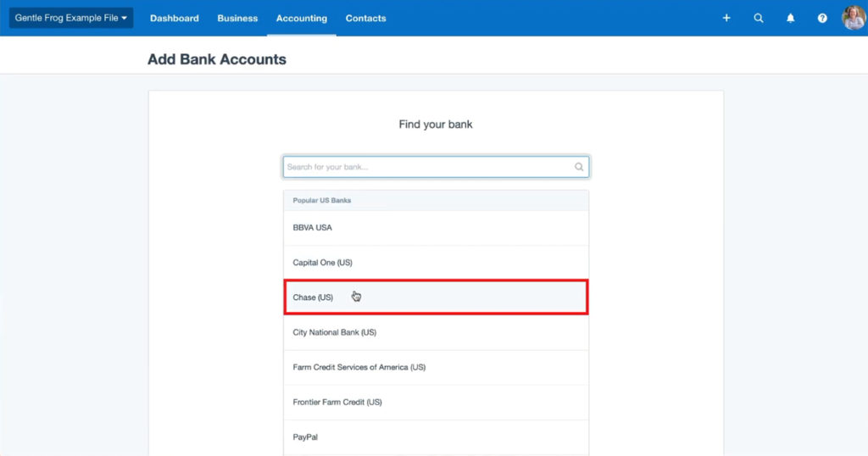868x456 pixels.
Task: Select Capital One (US) bank
Action: click(436, 262)
